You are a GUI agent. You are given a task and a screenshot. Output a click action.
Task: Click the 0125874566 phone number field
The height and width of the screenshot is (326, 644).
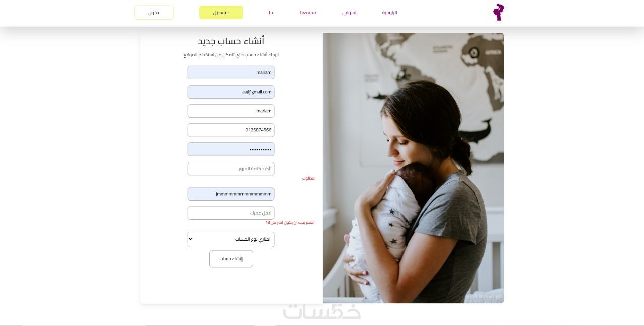click(231, 130)
